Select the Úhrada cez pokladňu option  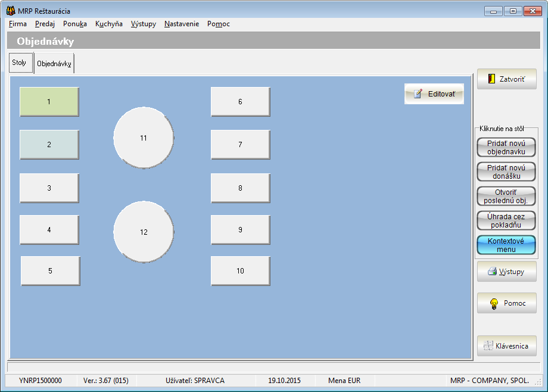tap(506, 220)
